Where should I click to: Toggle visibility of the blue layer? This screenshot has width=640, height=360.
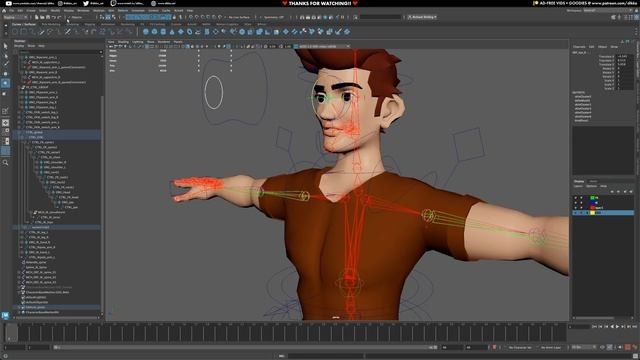click(576, 202)
